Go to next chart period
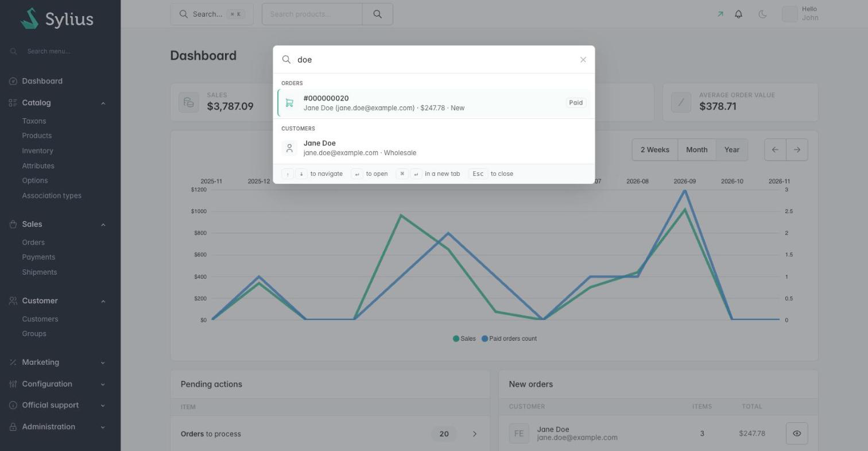The height and width of the screenshot is (451, 868). pyautogui.click(x=797, y=150)
